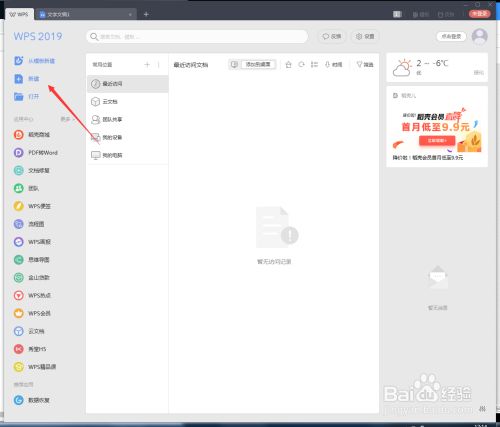
Task: Open the green 金山 app below 思维导图
Action: click(x=32, y=277)
